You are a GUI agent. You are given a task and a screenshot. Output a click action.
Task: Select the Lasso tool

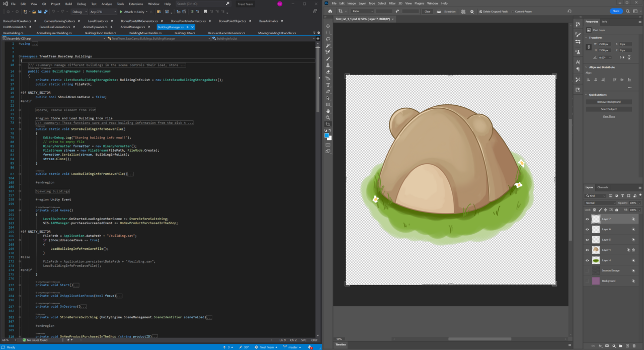328,39
